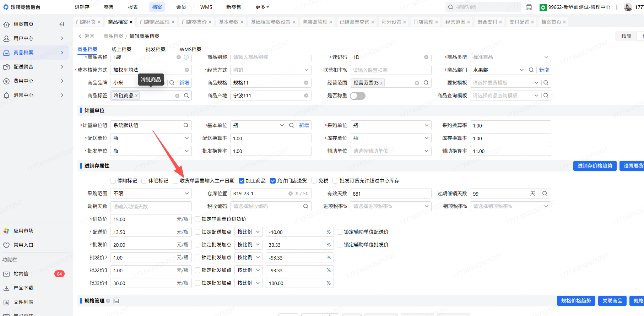Search 税收编码 with magnifier icon

coord(306,206)
